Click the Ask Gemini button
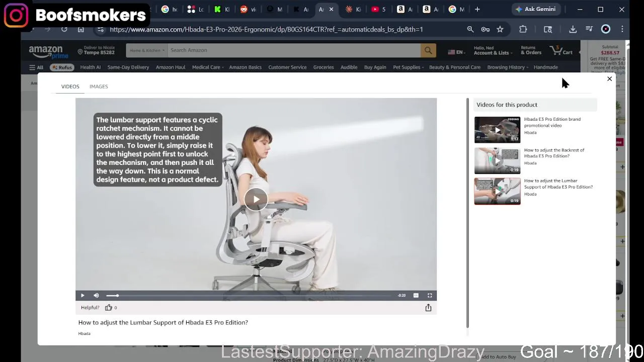 (535, 9)
